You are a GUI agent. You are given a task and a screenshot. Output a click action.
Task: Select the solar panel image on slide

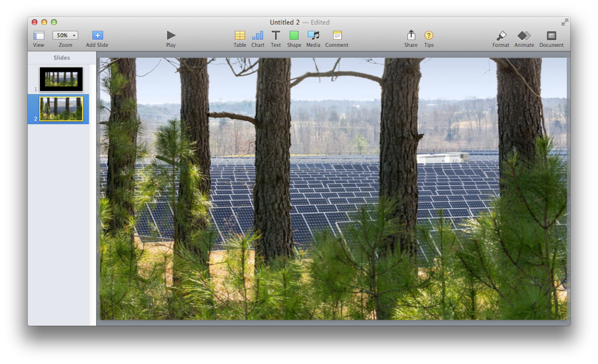coord(333,189)
